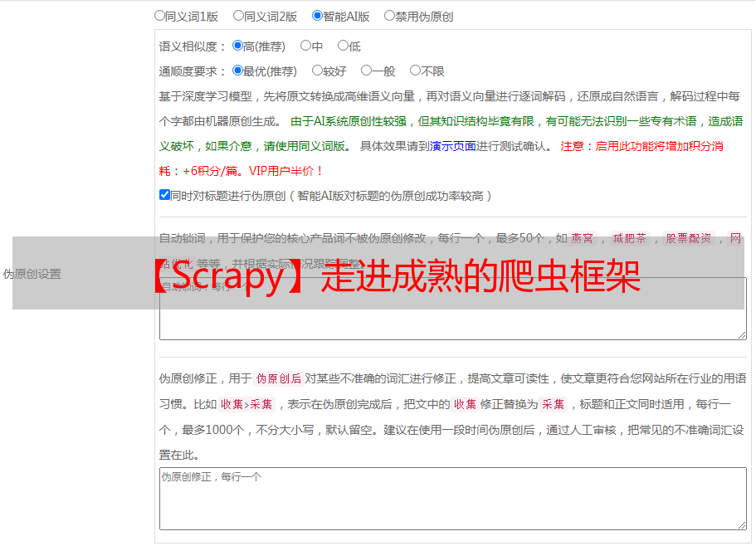Focus the 自动锁词 text area
756x546 pixels.
click(x=453, y=309)
